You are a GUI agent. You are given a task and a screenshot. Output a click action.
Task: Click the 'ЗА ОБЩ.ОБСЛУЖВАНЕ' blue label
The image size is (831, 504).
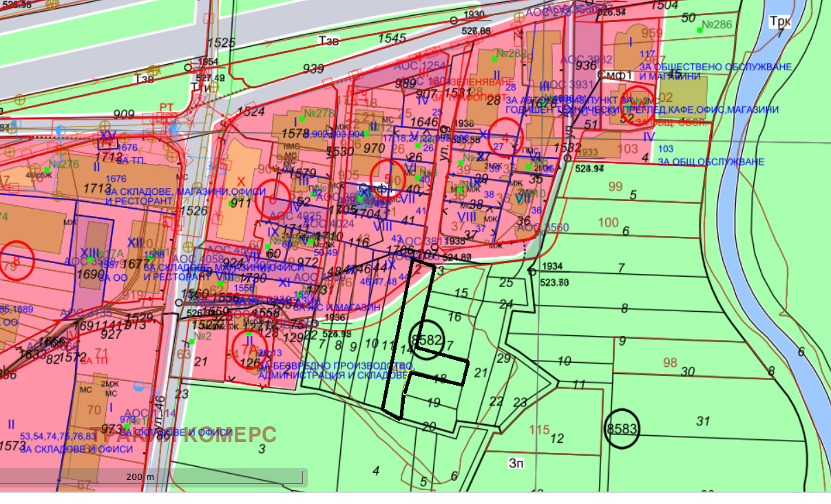click(x=711, y=162)
